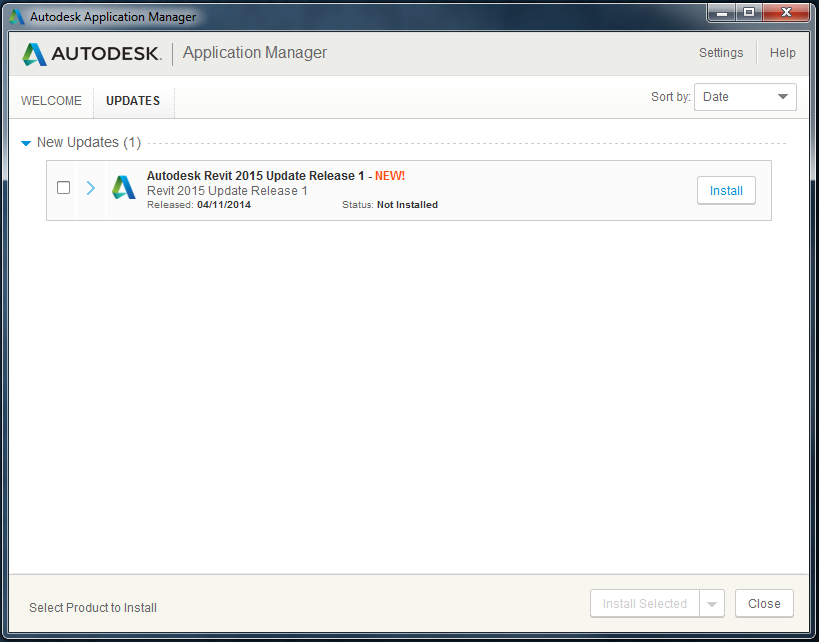This screenshot has width=819, height=642.
Task: Click the Install Selected button
Action: [x=645, y=604]
